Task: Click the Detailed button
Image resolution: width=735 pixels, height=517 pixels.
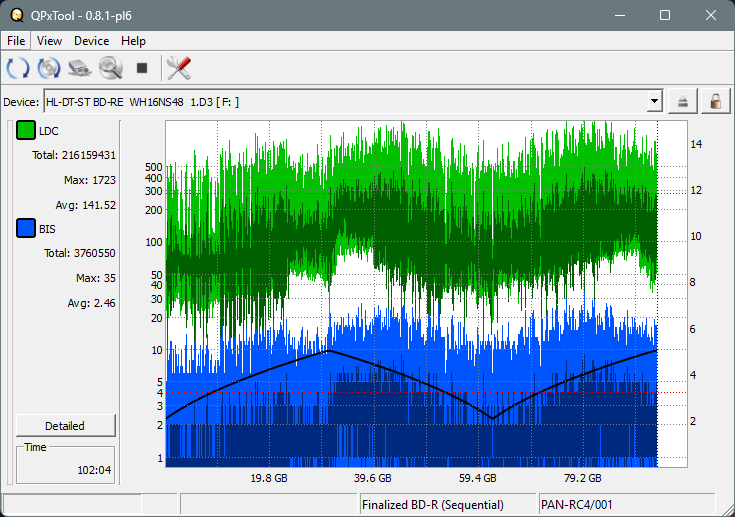Action: click(x=65, y=426)
